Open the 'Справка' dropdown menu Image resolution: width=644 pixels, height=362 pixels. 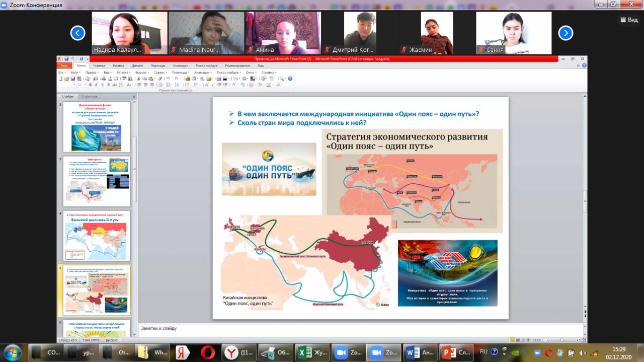click(269, 73)
